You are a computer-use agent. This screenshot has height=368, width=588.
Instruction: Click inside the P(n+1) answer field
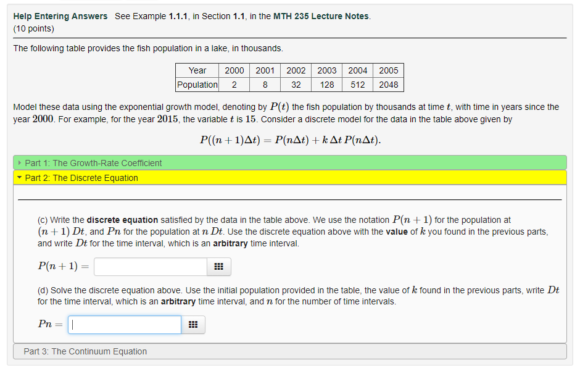[150, 266]
